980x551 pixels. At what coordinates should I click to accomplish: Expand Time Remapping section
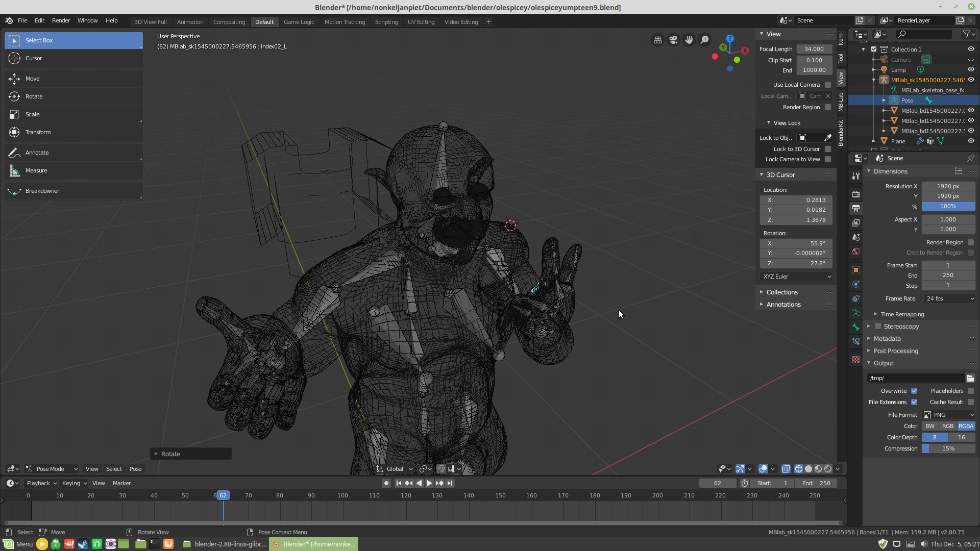(902, 314)
